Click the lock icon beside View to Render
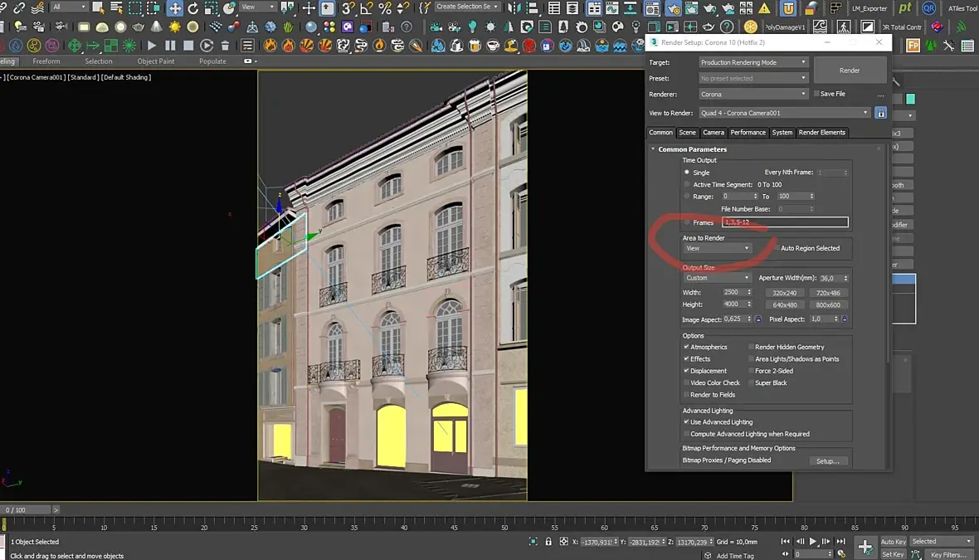 881,113
